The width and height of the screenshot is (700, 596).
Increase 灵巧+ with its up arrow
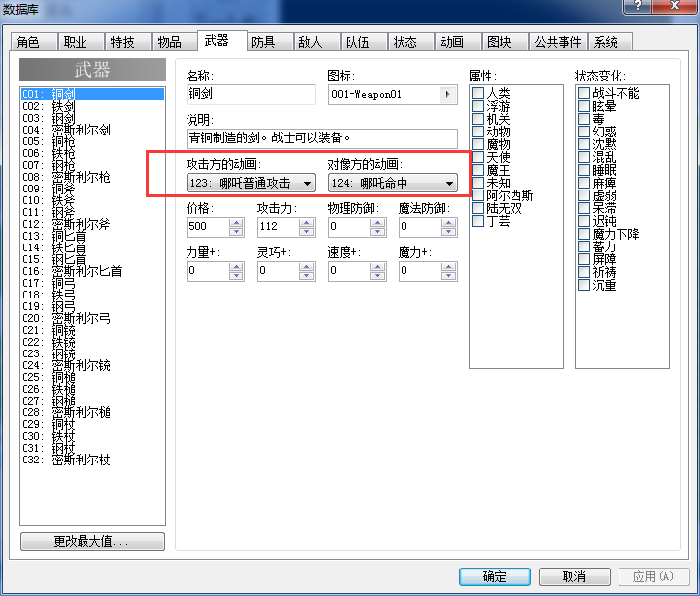pyautogui.click(x=306, y=266)
